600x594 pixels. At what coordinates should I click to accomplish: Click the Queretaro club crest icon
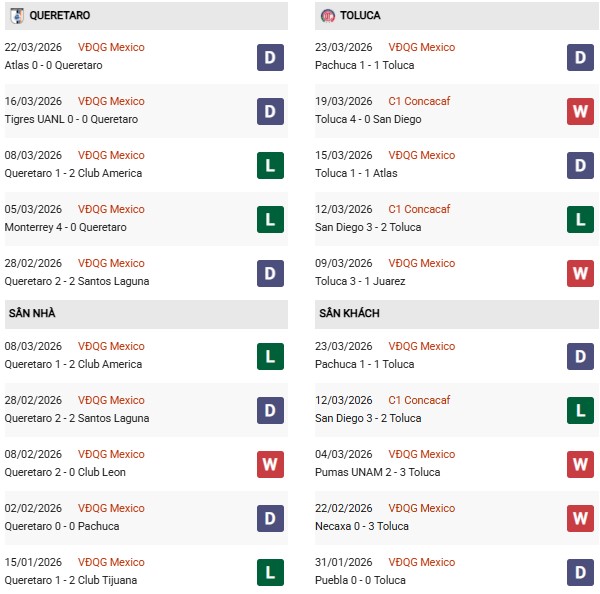[x=16, y=16]
